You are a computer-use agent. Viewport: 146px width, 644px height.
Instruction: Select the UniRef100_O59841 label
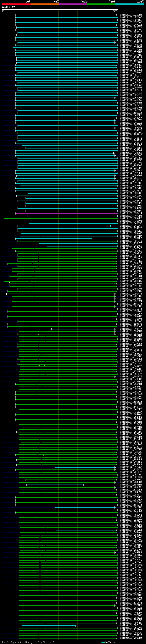[x=131, y=442]
